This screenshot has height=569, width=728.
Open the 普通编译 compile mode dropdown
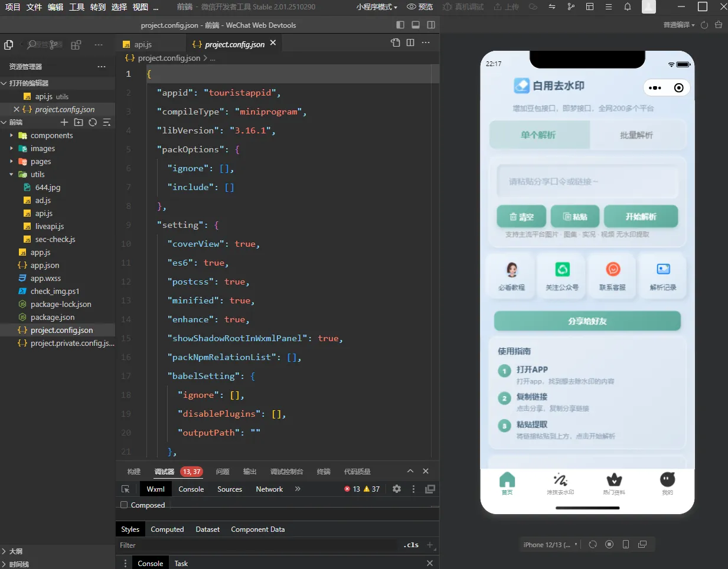pyautogui.click(x=679, y=25)
